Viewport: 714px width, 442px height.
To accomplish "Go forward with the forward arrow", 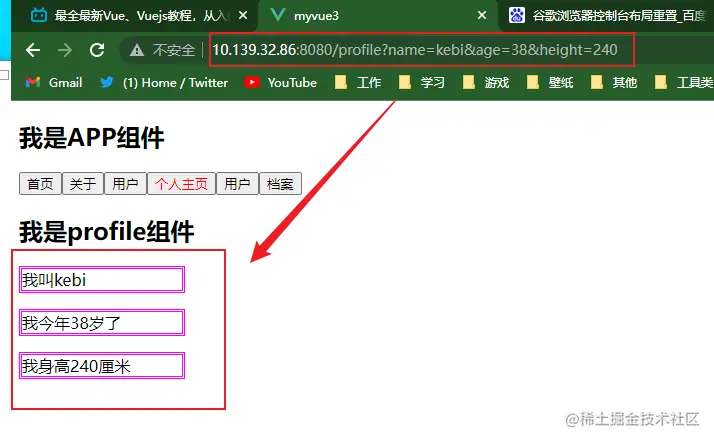I will 65,50.
